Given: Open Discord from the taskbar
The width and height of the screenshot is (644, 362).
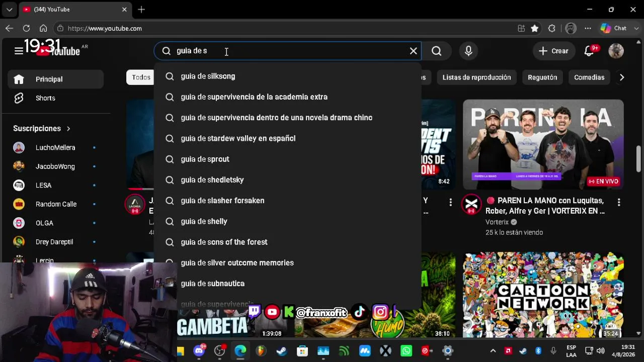Looking at the screenshot, I should coord(199,351).
